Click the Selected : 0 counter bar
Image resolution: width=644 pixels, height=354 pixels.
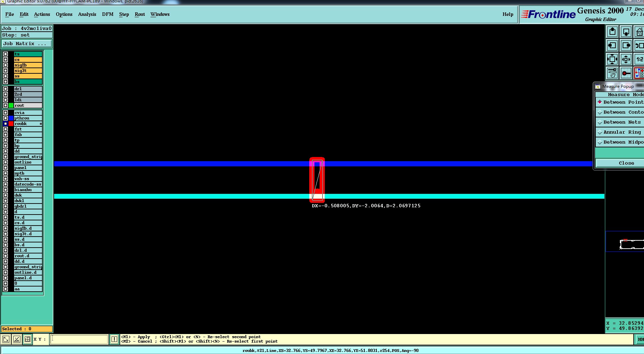pyautogui.click(x=27, y=329)
